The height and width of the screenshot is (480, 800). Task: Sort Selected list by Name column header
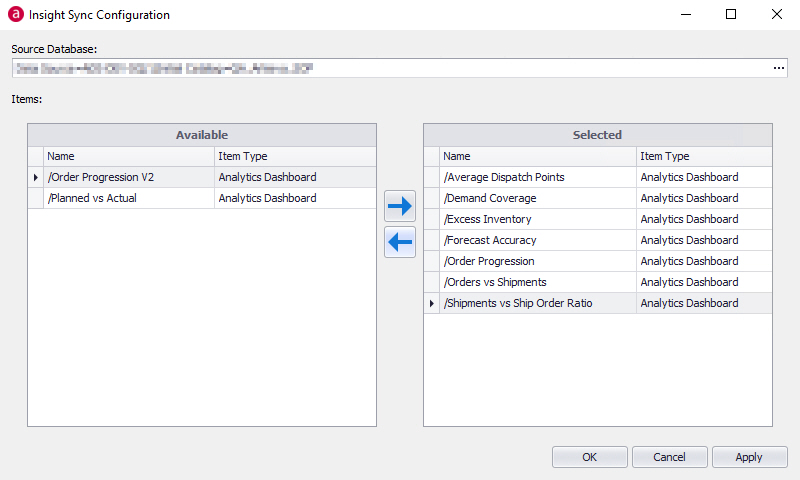537,156
